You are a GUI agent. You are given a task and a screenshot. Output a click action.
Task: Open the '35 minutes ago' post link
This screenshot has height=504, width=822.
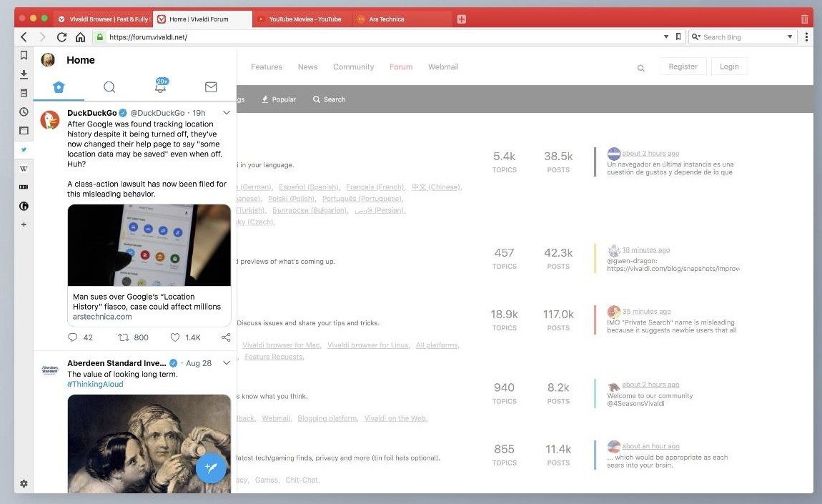646,312
